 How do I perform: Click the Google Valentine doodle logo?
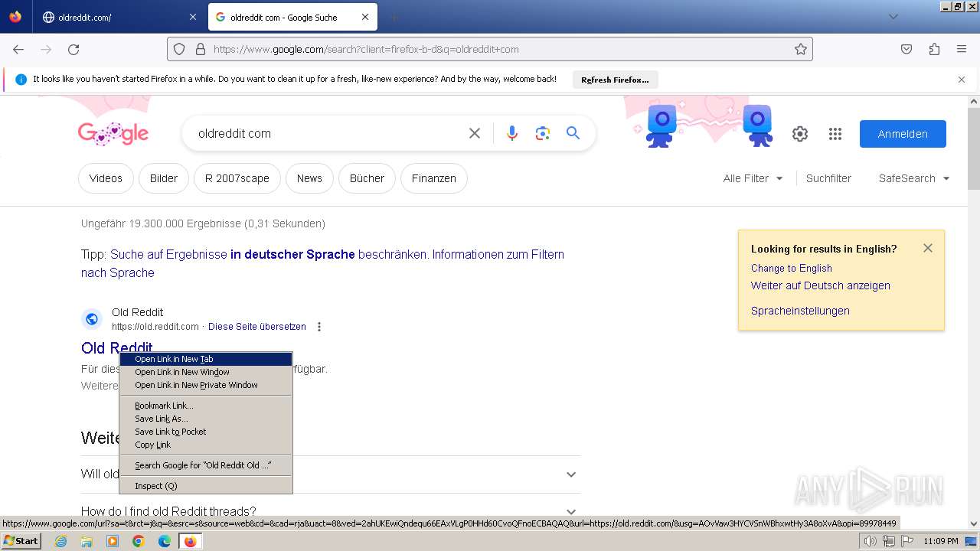pyautogui.click(x=113, y=133)
